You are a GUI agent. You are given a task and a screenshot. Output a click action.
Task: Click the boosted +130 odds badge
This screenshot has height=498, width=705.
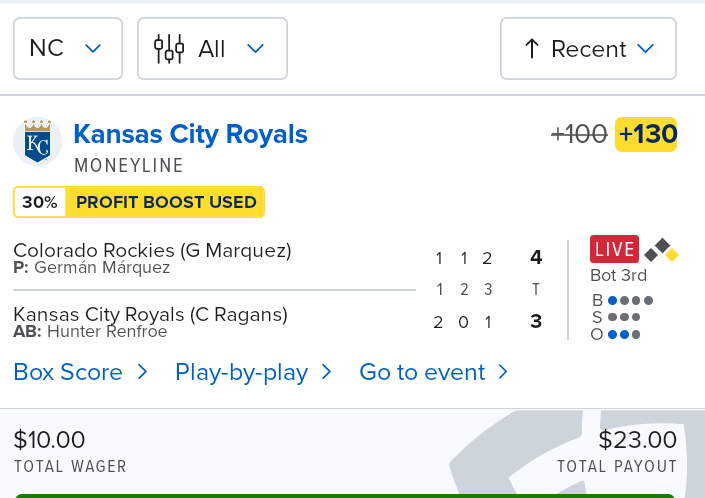click(646, 134)
